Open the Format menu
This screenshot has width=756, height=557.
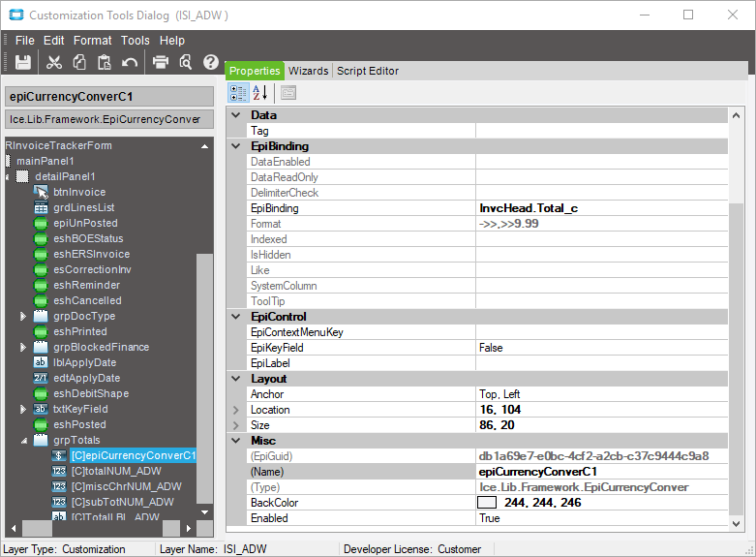92,41
